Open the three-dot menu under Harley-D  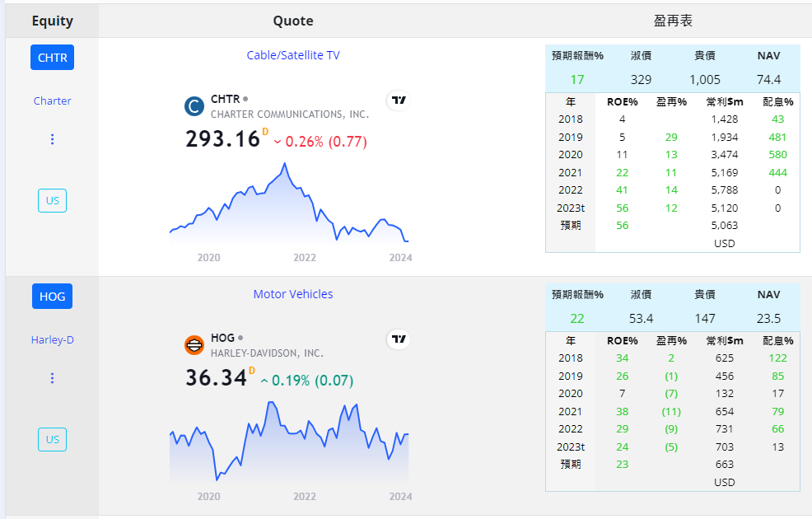point(53,378)
